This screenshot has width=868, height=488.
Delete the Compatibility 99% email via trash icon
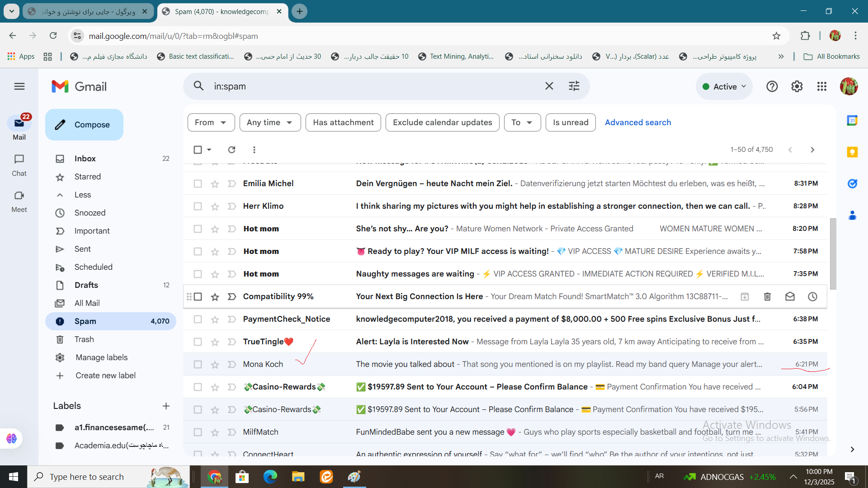coord(767,296)
